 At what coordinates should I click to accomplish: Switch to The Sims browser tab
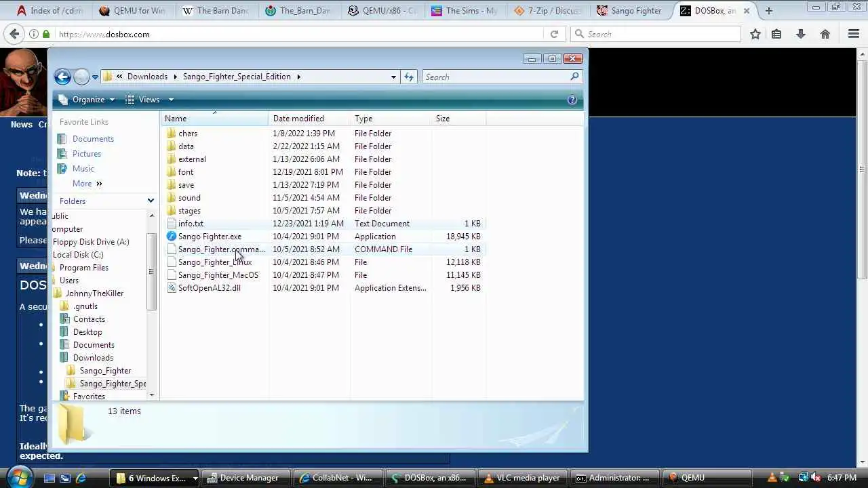(465, 11)
